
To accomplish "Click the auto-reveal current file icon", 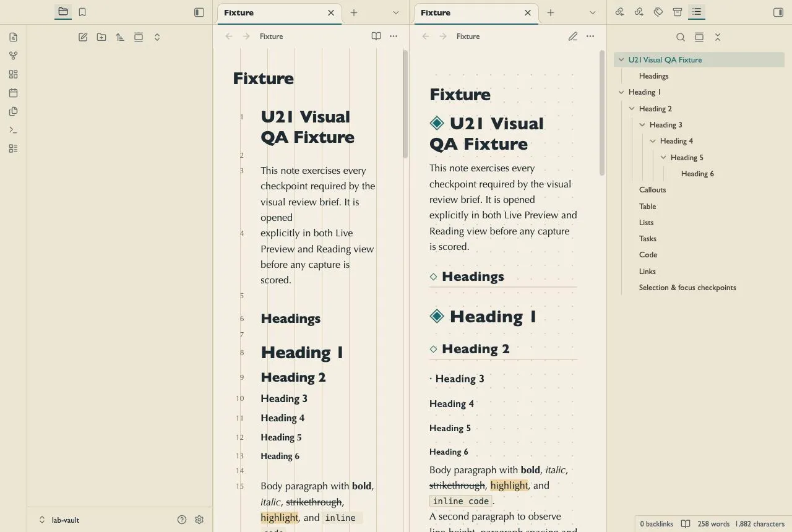I will pos(139,37).
